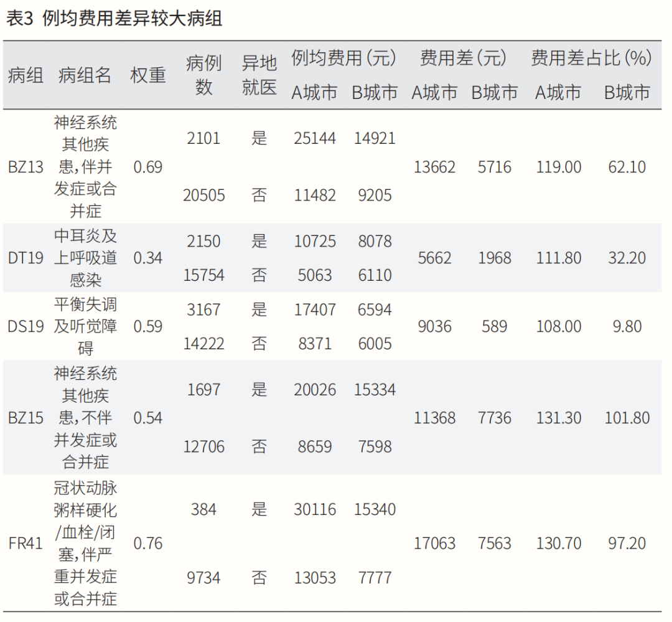
Task: Select the FR41 group code cell
Action: click(x=26, y=544)
